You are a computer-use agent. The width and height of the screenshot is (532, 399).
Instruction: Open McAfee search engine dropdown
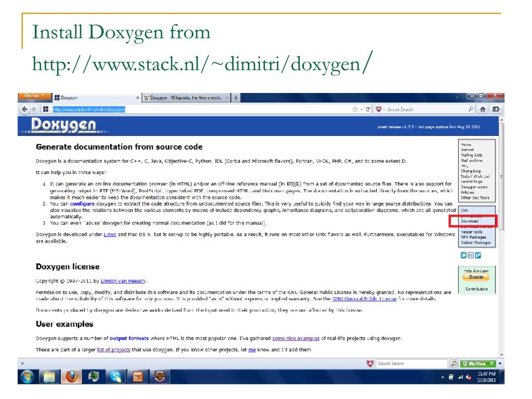380,109
